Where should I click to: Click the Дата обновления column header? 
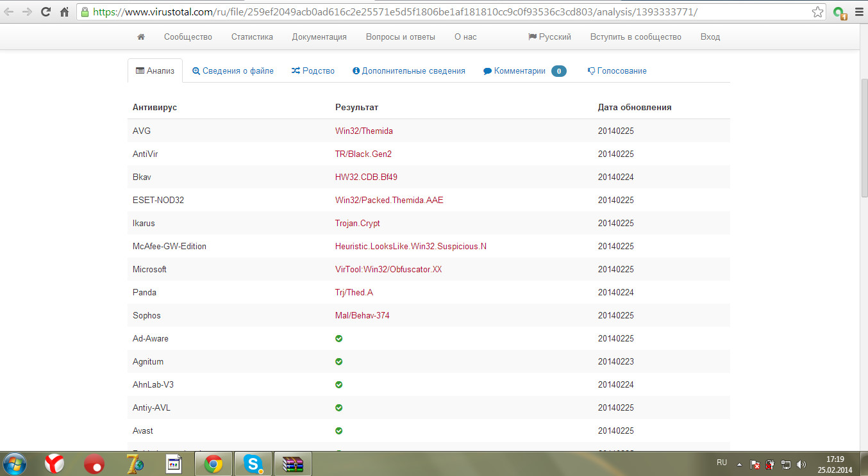635,107
